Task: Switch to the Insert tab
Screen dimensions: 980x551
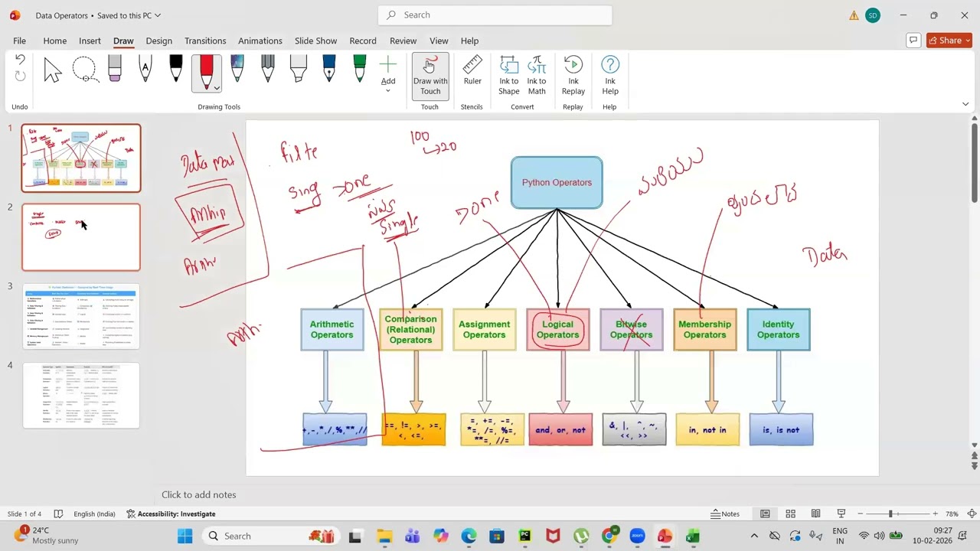Action: (x=90, y=41)
